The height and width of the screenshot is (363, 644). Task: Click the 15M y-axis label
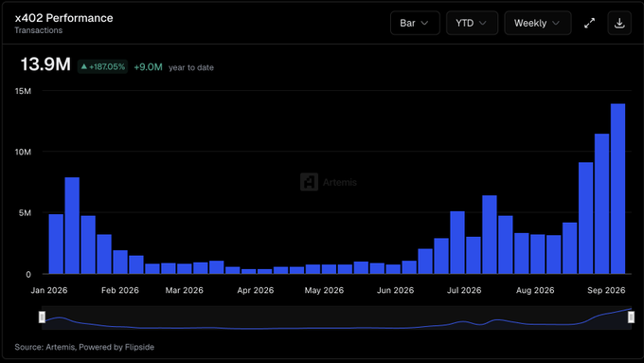click(23, 91)
